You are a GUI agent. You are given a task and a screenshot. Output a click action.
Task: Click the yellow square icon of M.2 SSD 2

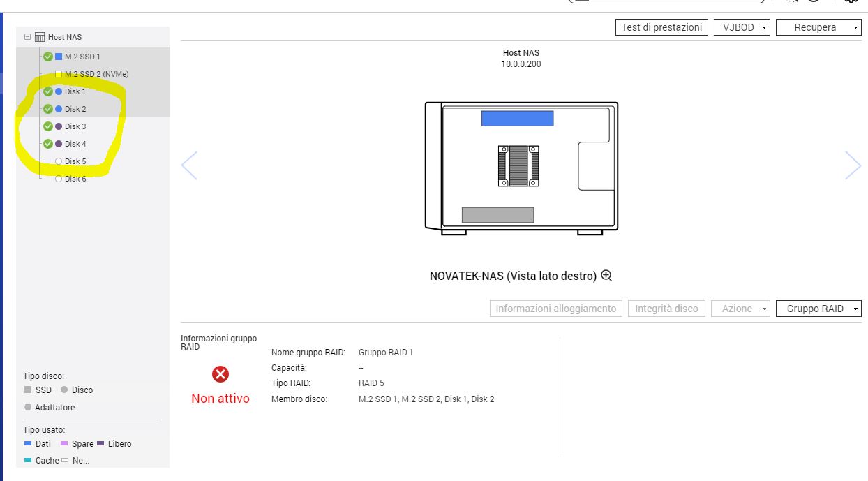pos(59,74)
